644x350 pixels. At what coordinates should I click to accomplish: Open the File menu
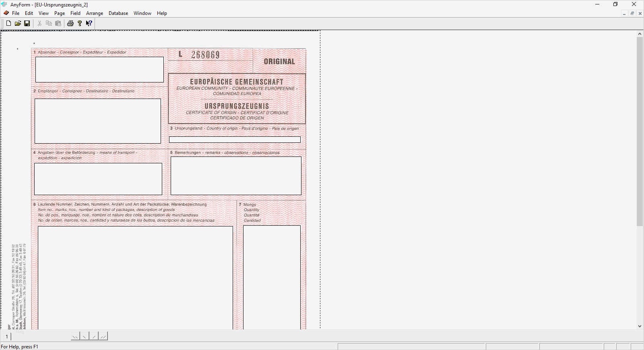[16, 13]
